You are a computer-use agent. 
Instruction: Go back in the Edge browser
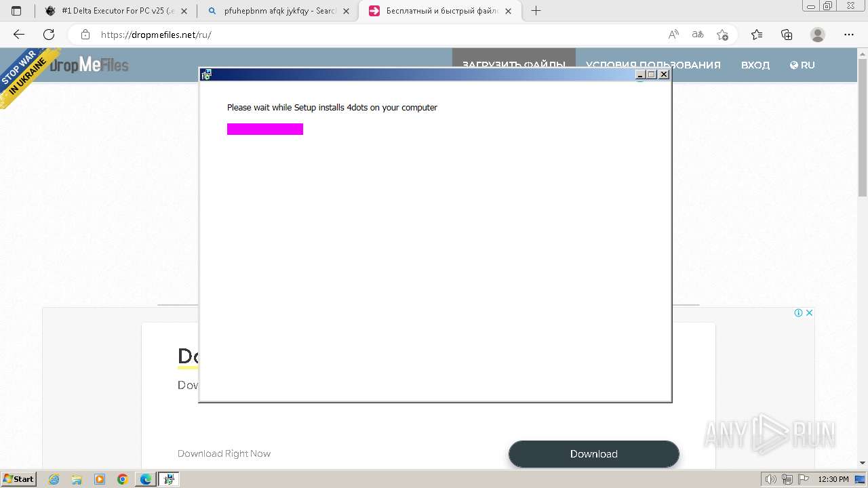point(19,35)
